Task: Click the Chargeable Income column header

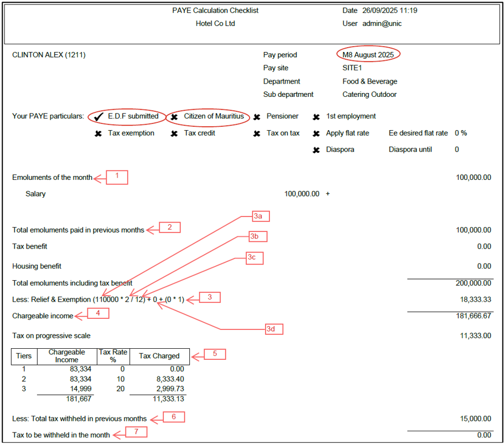Action: (x=67, y=356)
